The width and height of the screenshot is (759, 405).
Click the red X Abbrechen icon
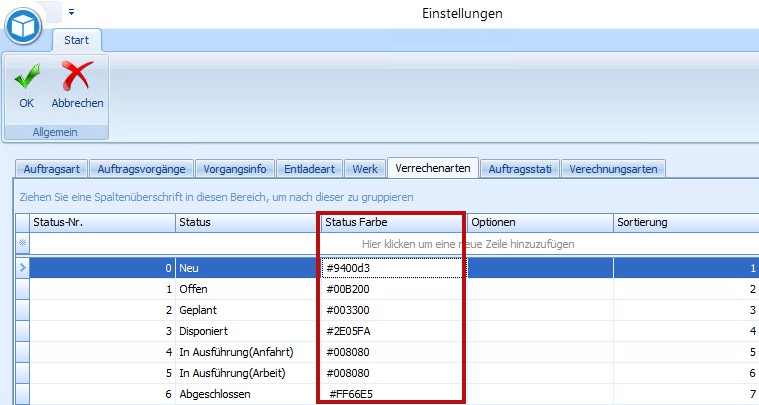tap(77, 78)
